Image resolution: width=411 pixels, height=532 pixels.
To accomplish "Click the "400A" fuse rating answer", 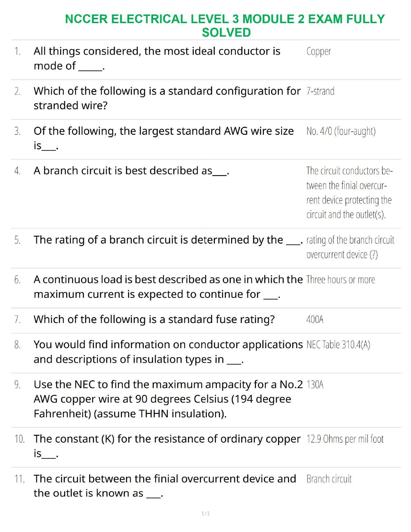I will 315,320.
